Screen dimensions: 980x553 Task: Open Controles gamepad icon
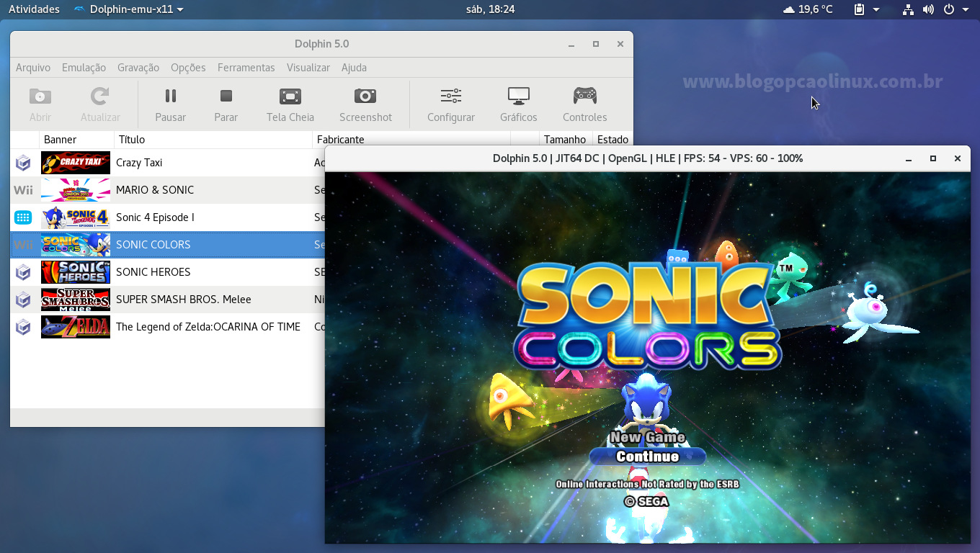coord(584,96)
